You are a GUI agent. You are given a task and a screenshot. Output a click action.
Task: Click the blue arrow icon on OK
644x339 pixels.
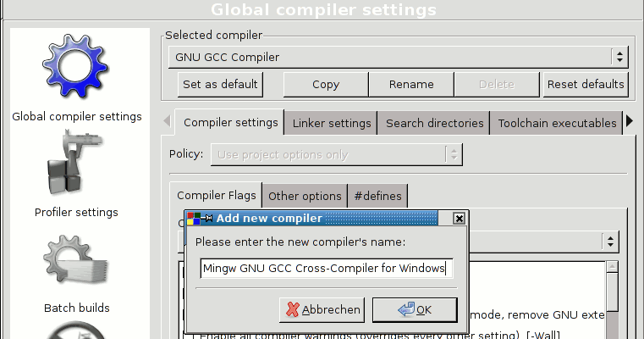tap(406, 309)
